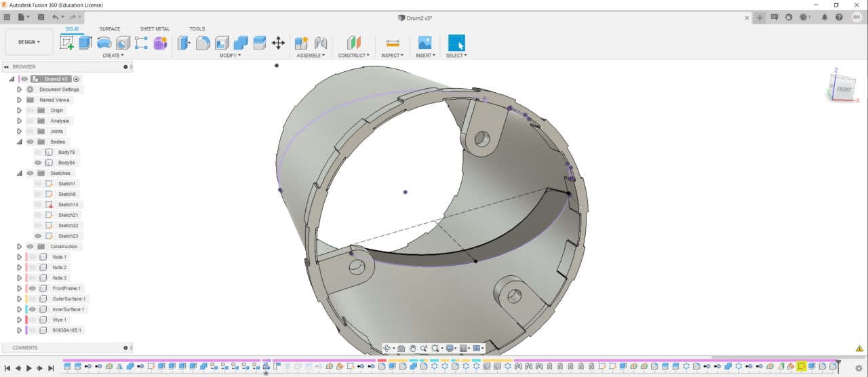Activate the Select tool

(x=456, y=43)
